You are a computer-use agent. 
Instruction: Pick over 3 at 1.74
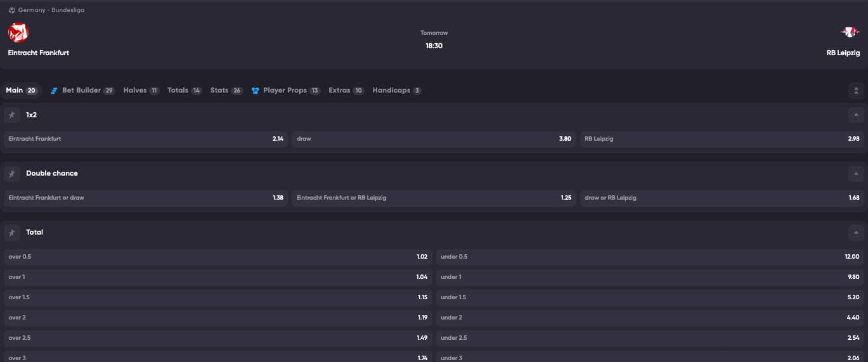coord(218,357)
